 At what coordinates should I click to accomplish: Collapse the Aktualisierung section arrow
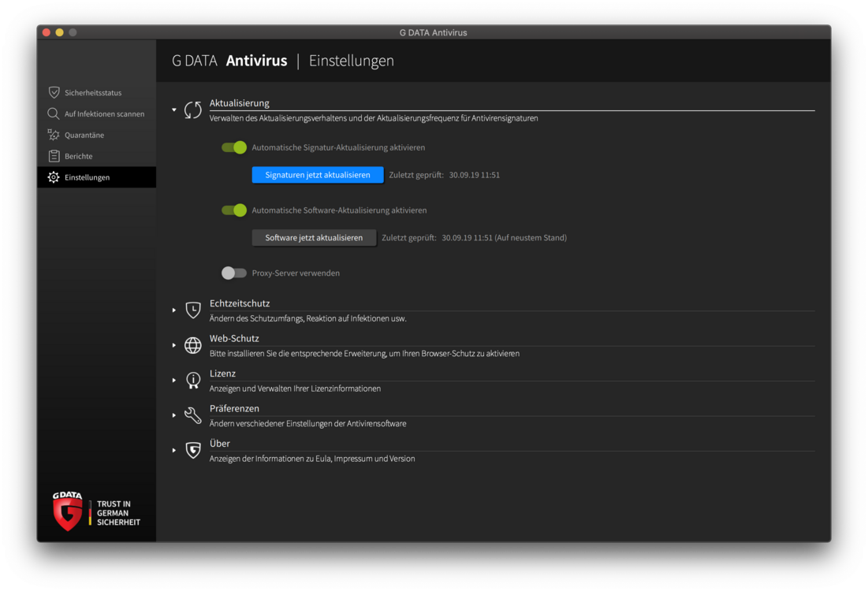(173, 110)
